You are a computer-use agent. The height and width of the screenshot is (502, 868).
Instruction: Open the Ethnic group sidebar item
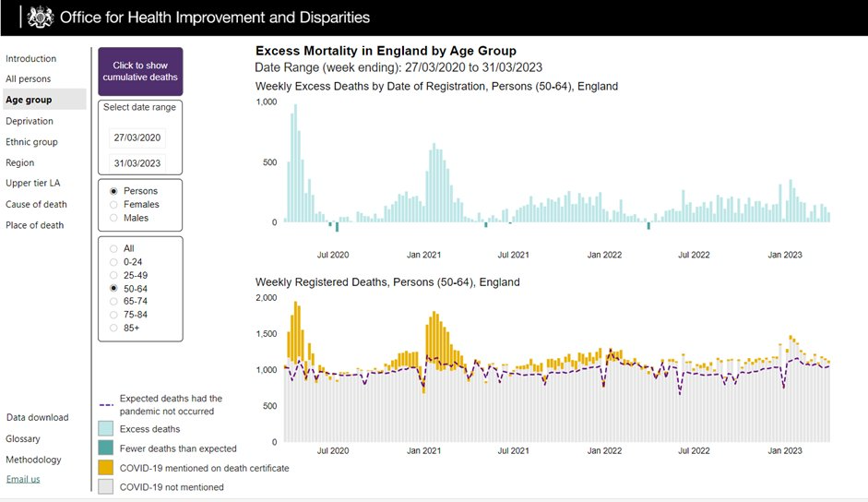(31, 142)
